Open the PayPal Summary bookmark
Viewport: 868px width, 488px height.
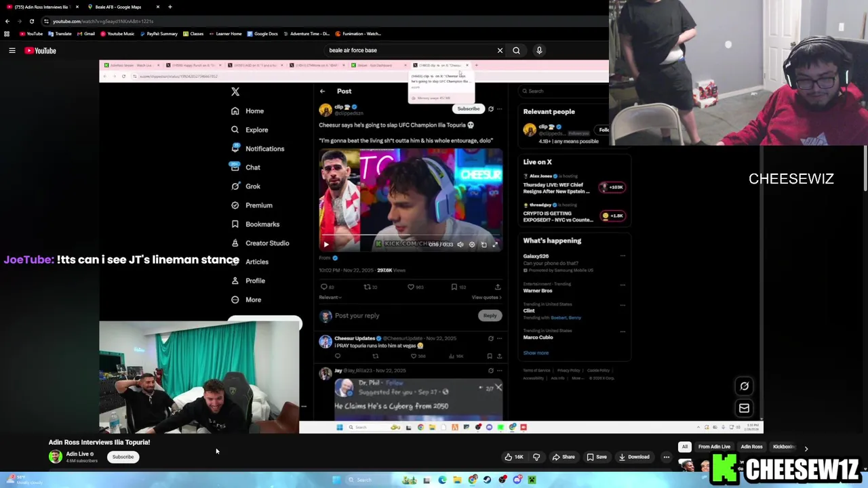tap(158, 34)
